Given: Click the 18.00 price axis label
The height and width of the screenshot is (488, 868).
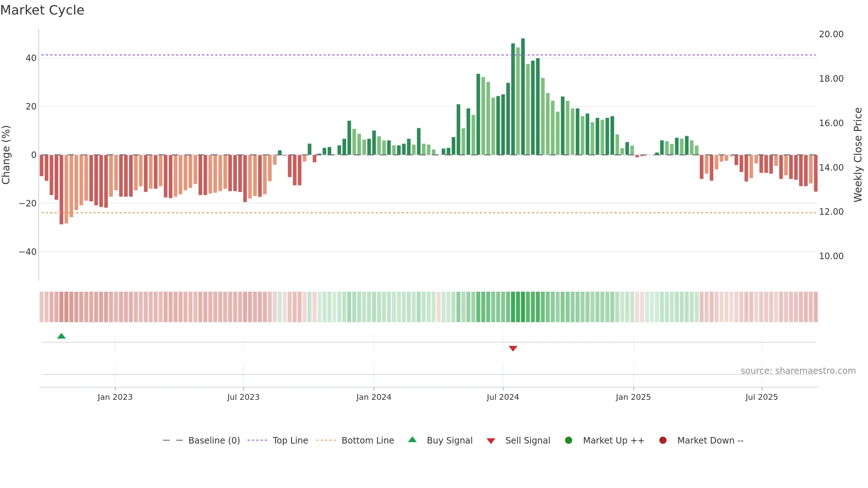Looking at the screenshot, I should pyautogui.click(x=831, y=79).
